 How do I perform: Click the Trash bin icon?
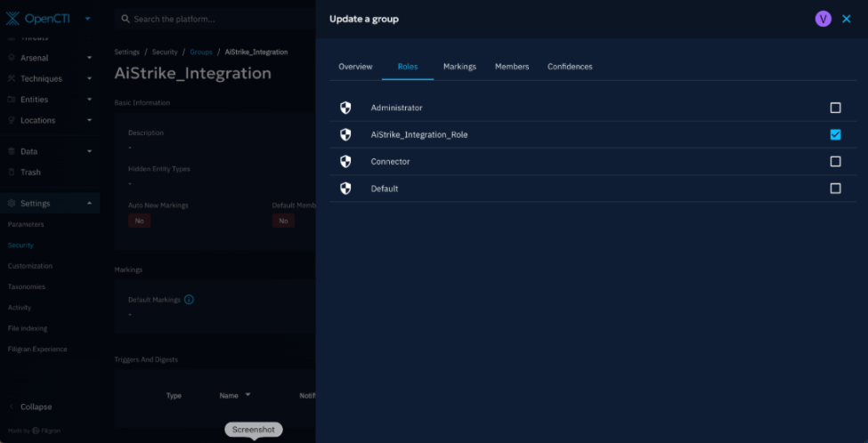click(x=12, y=172)
